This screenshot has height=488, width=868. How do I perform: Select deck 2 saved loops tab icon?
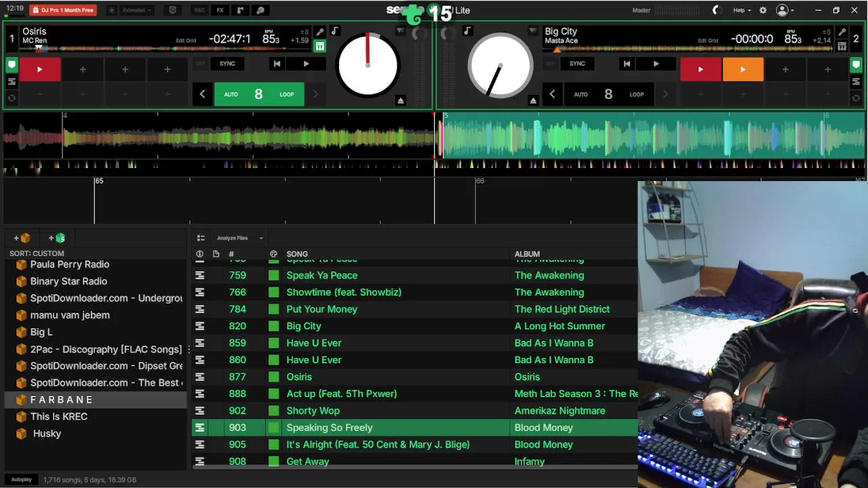click(856, 81)
